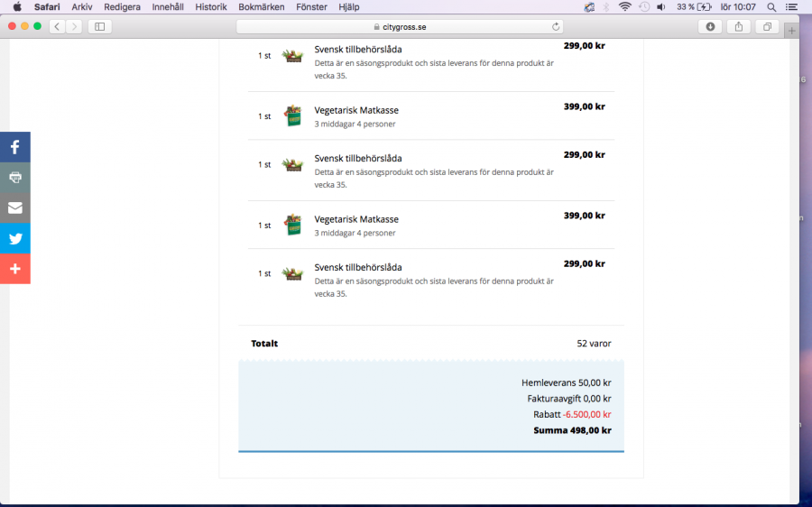Reload the citygross.se page
This screenshot has width=812, height=507.
tap(556, 27)
